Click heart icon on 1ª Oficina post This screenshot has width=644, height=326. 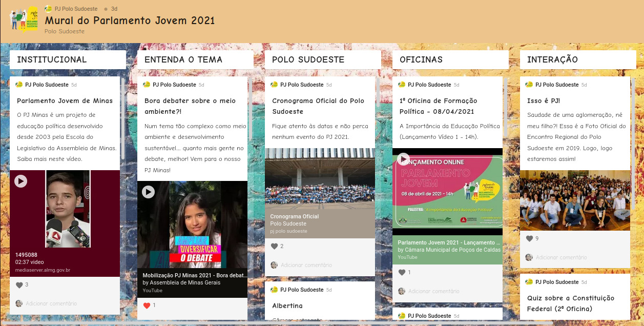pyautogui.click(x=402, y=273)
